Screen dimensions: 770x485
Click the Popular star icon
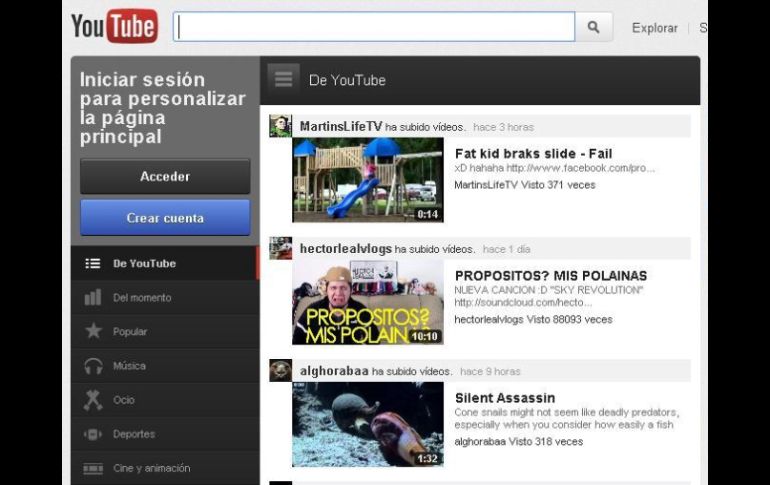[93, 331]
